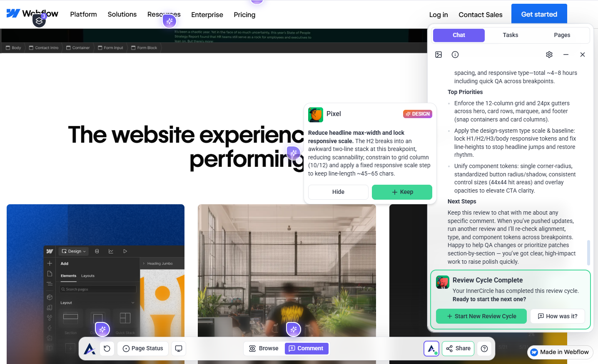The image size is (598, 364).
Task: Click the InnerCircle logo icon beside Share
Action: [x=431, y=349]
